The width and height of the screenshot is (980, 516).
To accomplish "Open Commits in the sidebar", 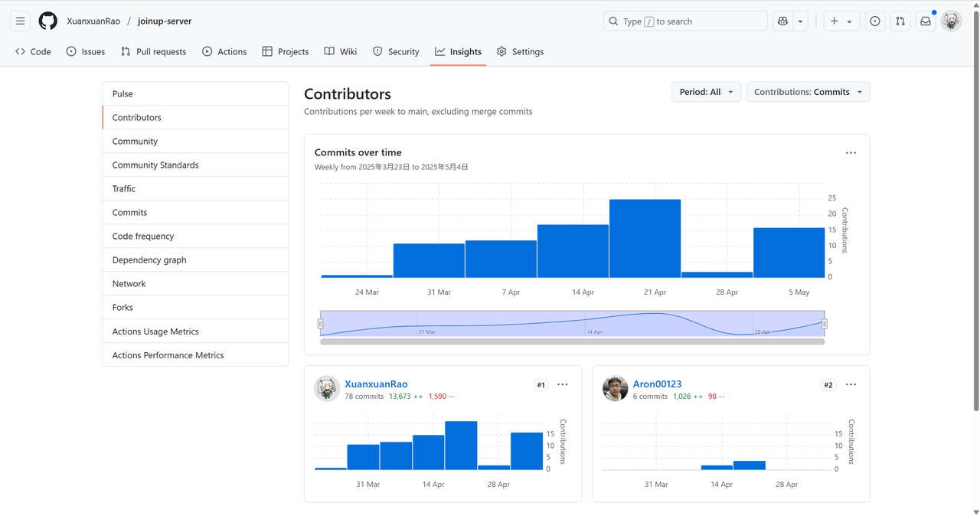I will tap(195, 212).
